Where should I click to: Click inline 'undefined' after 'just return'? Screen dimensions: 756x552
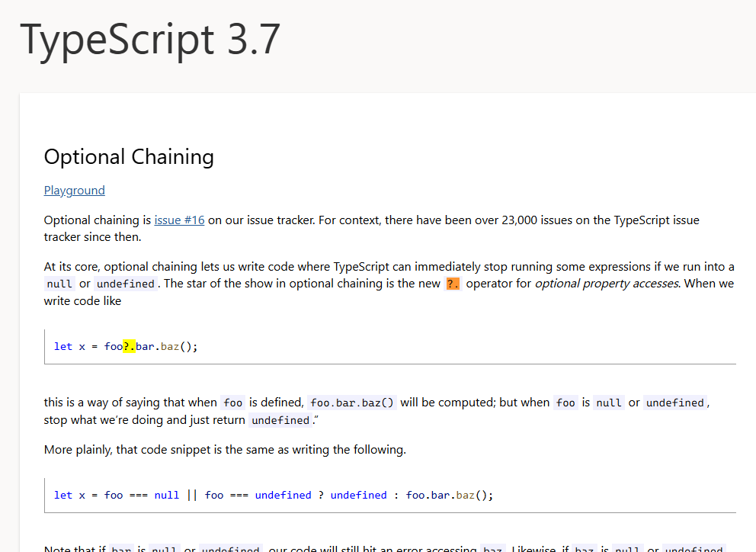pos(280,420)
